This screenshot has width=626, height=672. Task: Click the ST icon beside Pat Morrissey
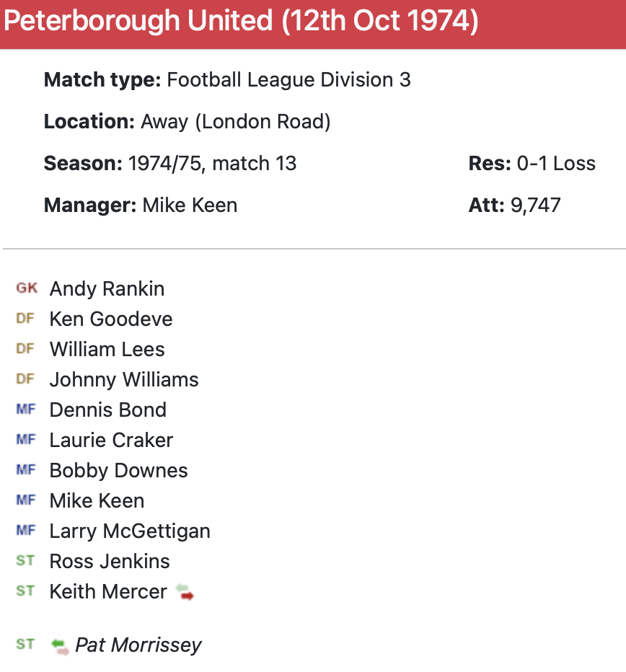[25, 645]
